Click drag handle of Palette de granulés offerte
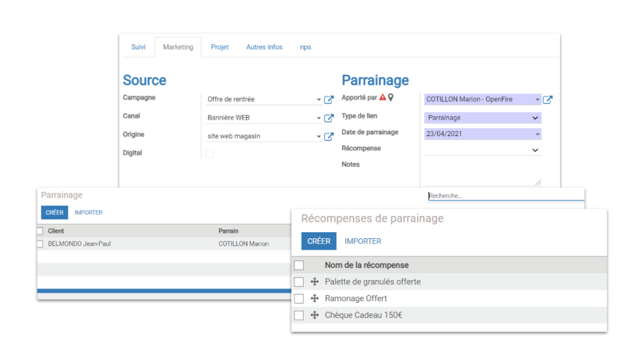644x358 pixels. 314,282
